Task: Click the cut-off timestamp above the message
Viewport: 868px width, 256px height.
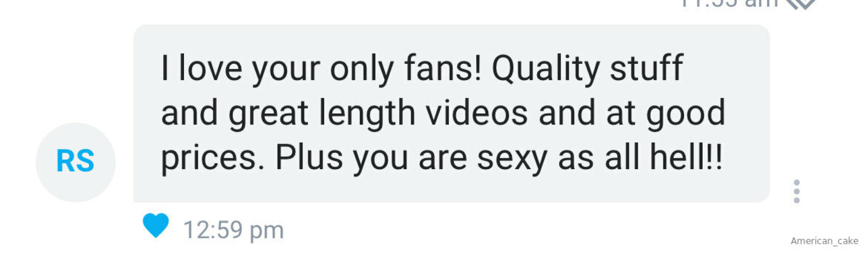Action: point(729,3)
